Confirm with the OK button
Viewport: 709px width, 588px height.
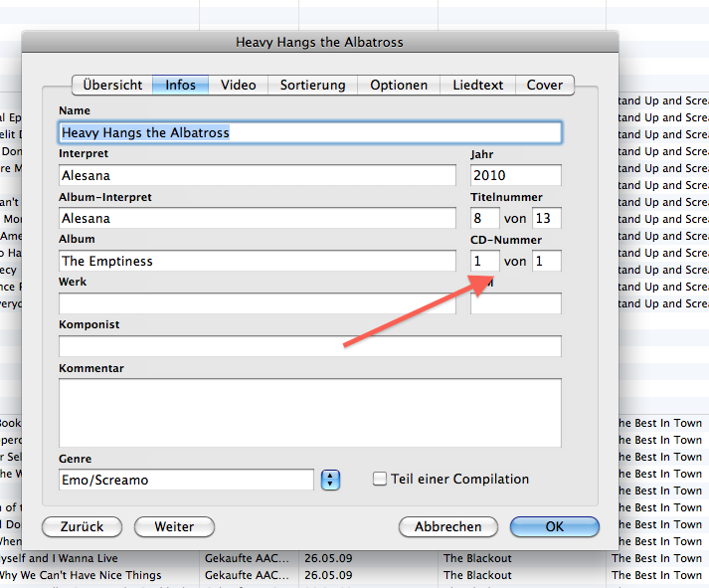pyautogui.click(x=555, y=526)
